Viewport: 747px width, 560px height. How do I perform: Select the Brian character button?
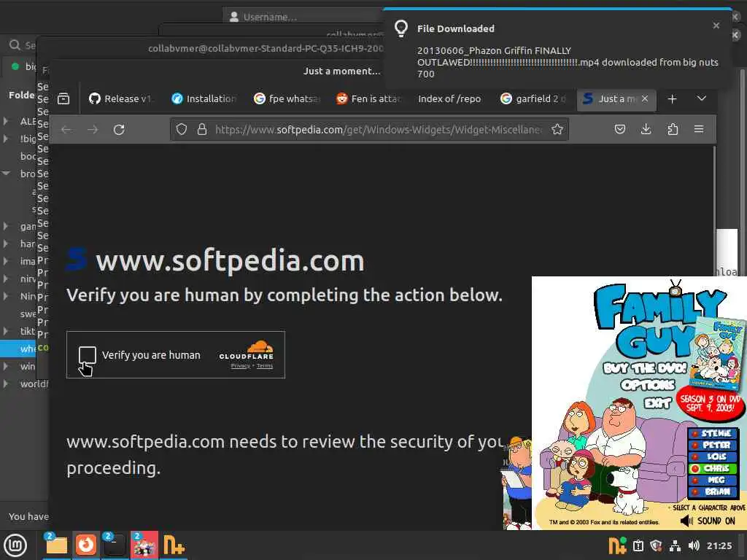(x=713, y=492)
